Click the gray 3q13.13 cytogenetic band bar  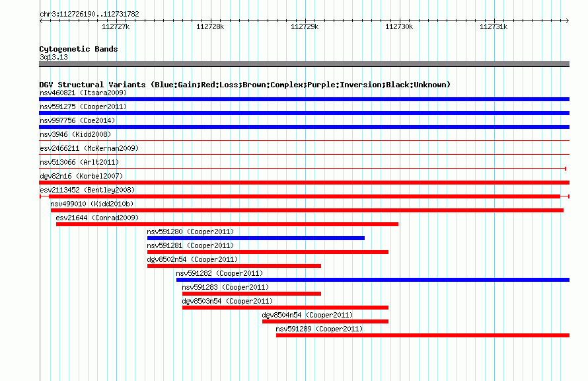pyautogui.click(x=304, y=64)
